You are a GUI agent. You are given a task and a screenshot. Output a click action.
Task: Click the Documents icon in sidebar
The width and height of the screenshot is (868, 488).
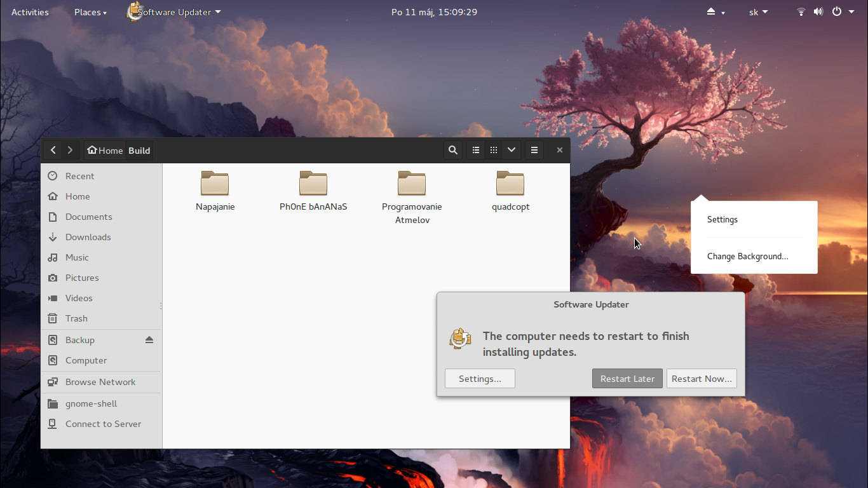tap(53, 217)
